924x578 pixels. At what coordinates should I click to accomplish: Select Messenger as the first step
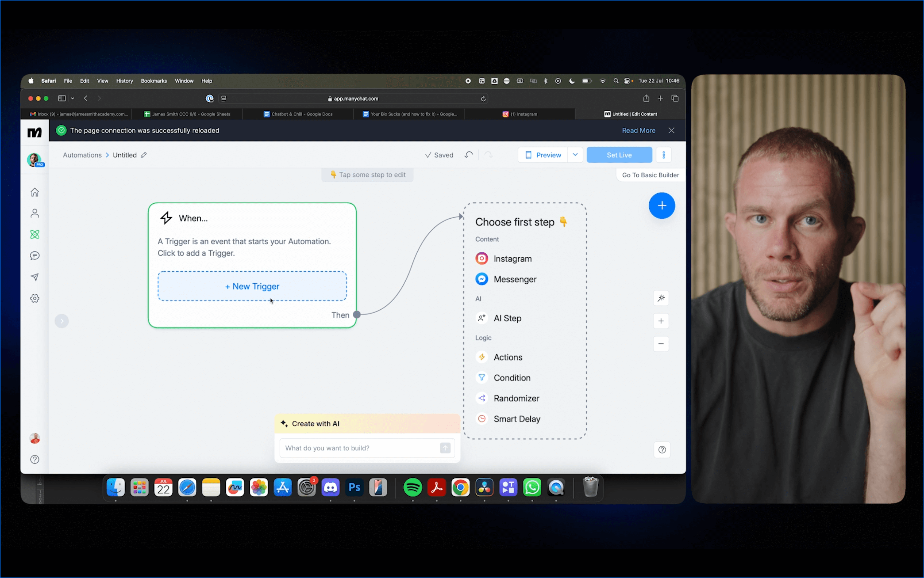506,279
